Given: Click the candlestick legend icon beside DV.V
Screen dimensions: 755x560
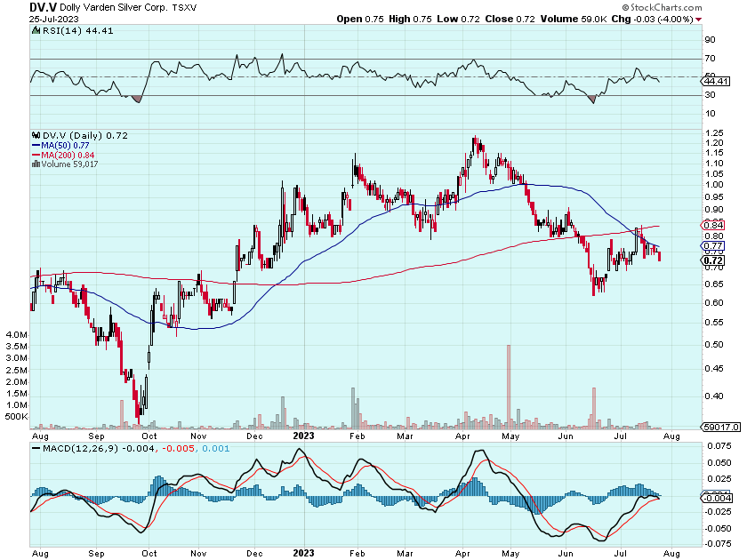Looking at the screenshot, I should pyautogui.click(x=36, y=136).
